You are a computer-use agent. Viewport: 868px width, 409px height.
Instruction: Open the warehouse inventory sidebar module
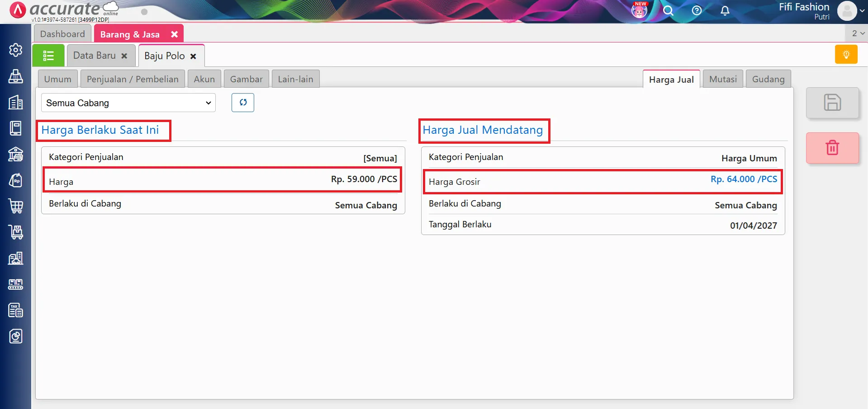[16, 258]
